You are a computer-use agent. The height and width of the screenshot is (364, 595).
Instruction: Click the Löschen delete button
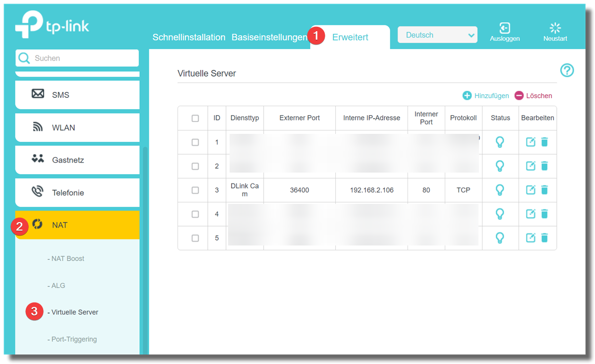[x=533, y=96]
